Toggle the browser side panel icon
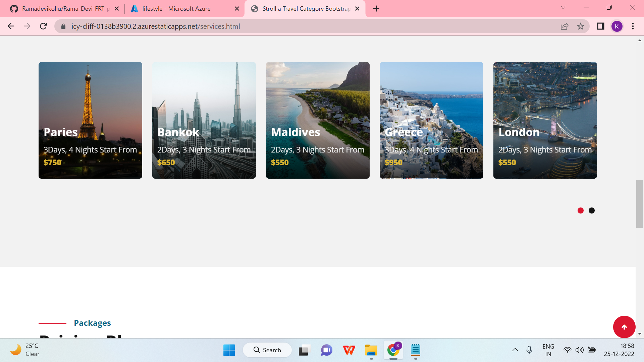 [600, 26]
